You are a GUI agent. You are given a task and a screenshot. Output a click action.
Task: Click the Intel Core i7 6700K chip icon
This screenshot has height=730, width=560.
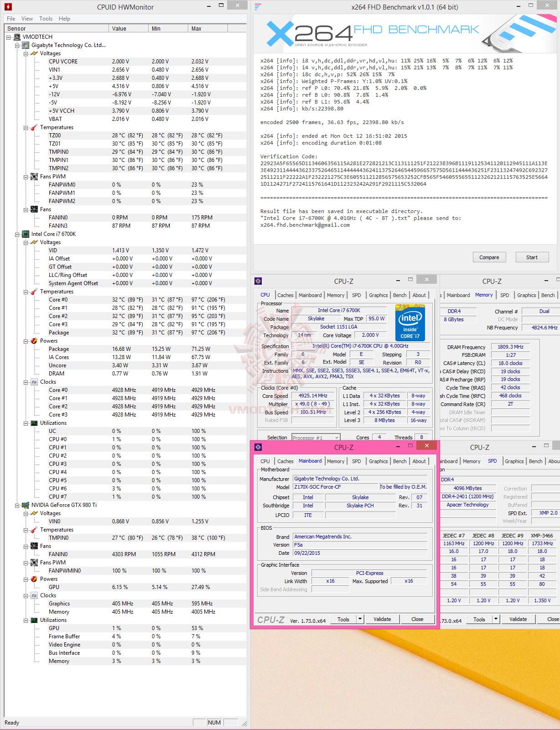pos(26,234)
